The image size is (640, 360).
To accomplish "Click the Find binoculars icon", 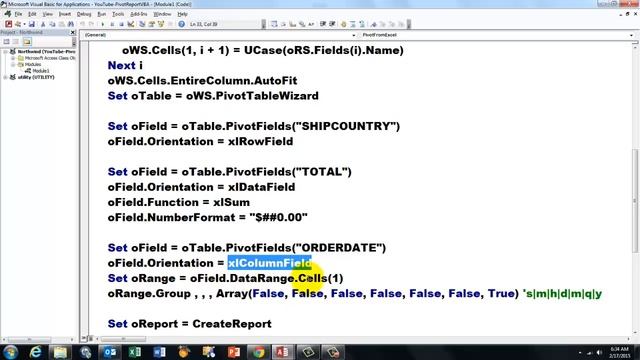I will (71, 24).
